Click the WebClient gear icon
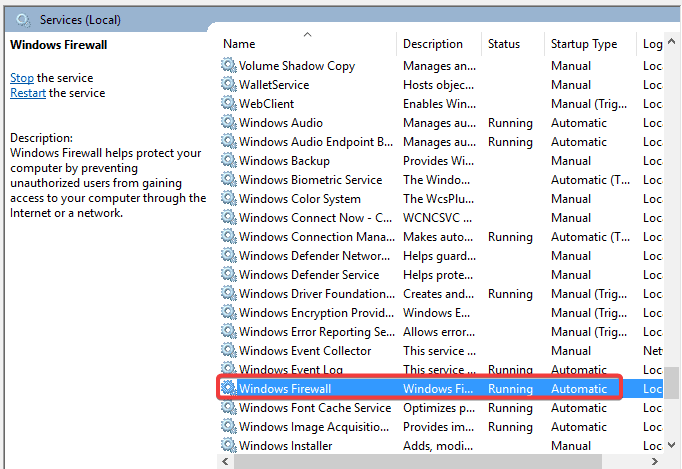The width and height of the screenshot is (682, 469). pyautogui.click(x=228, y=104)
